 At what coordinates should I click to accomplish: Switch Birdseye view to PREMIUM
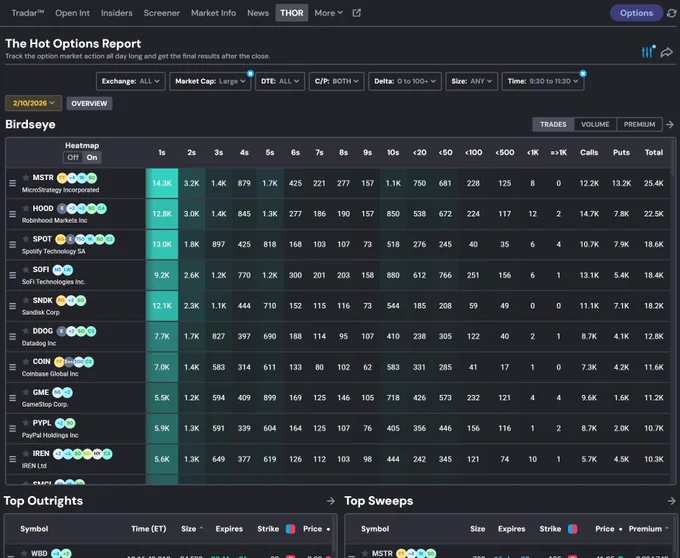click(639, 124)
